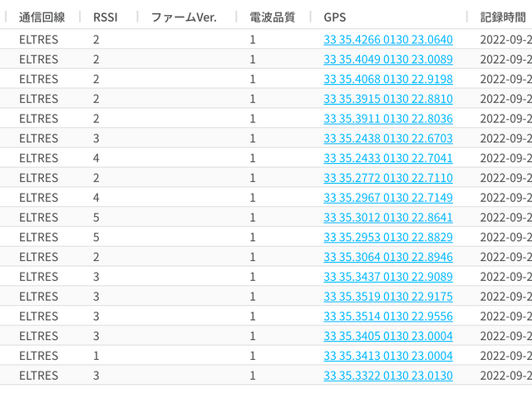
Task: Select GPS link 33 35.2953 0130 22.8829
Action: [x=387, y=237]
